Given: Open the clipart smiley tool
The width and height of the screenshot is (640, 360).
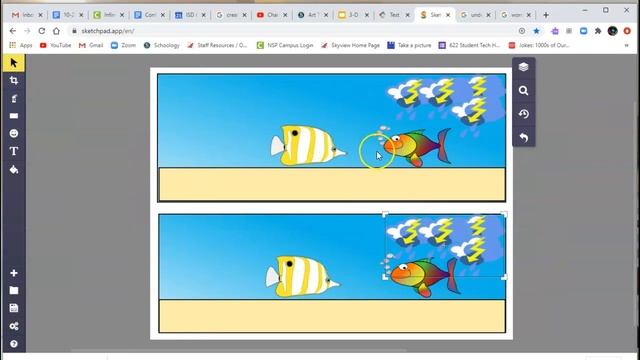Looking at the screenshot, I should 13,133.
